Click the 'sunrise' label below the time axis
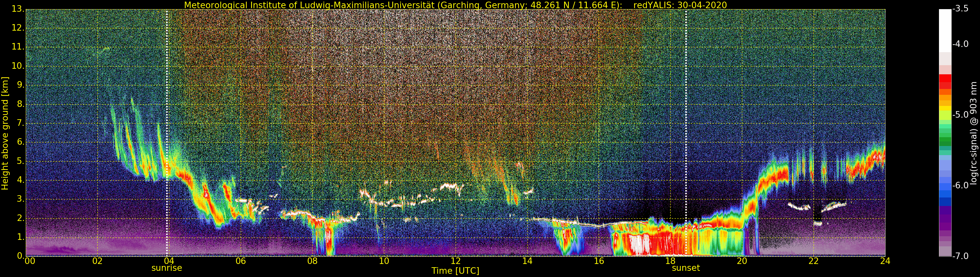The height and width of the screenshot is (277, 980). (167, 268)
